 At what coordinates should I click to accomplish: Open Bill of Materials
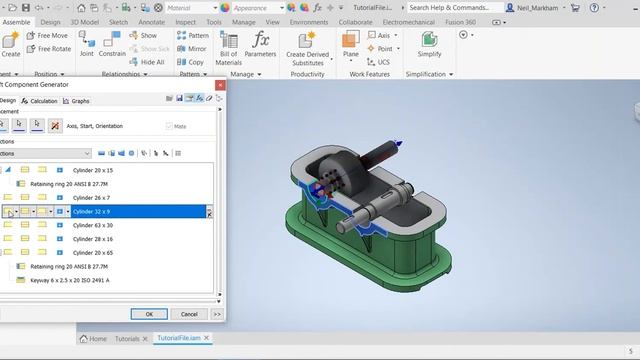229,48
